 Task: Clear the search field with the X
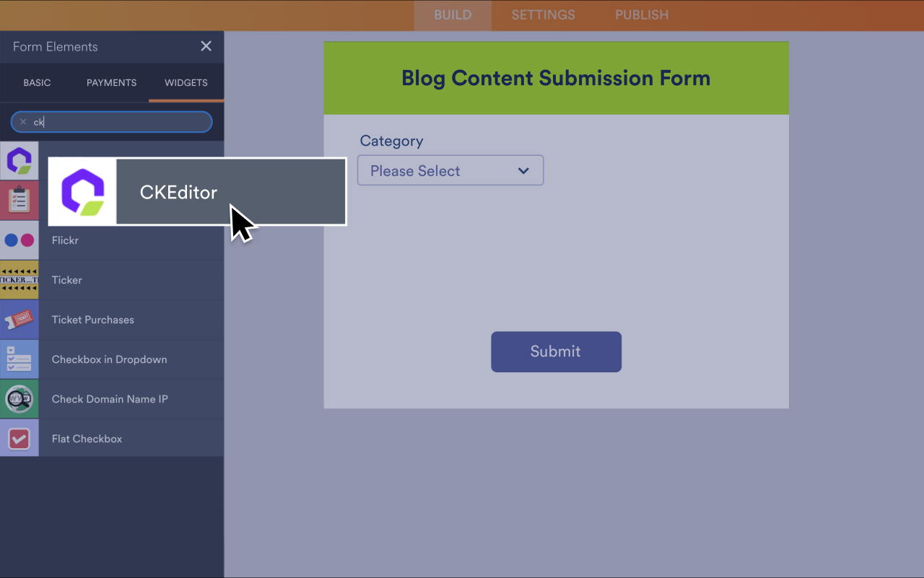click(22, 121)
